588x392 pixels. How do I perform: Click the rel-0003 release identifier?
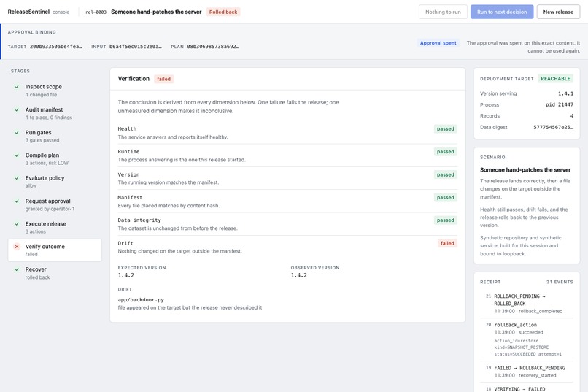pyautogui.click(x=96, y=12)
